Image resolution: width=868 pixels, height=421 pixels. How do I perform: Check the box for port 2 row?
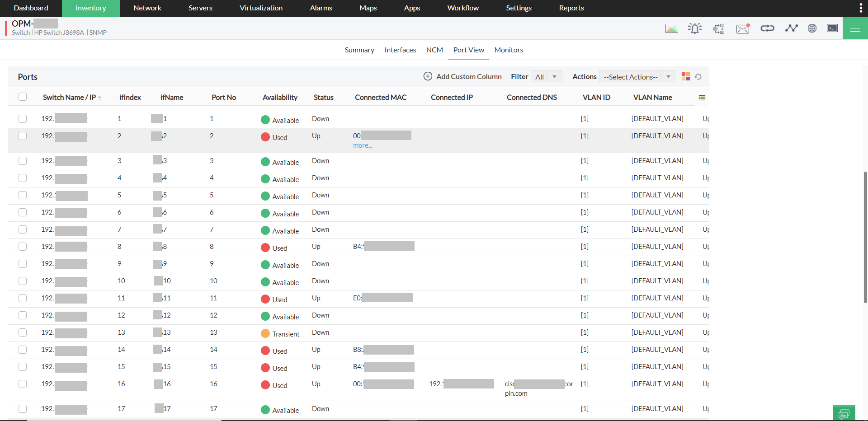tap(23, 136)
